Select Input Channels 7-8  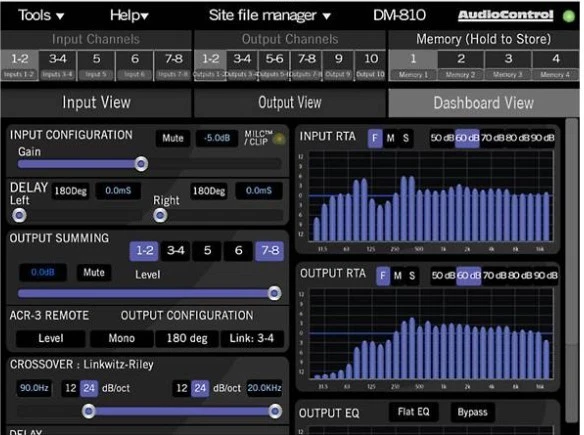[173, 65]
